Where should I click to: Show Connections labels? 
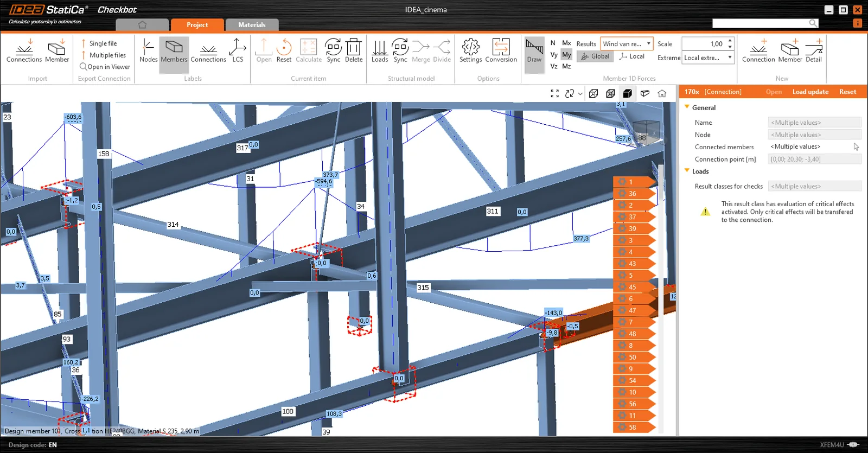(x=208, y=50)
